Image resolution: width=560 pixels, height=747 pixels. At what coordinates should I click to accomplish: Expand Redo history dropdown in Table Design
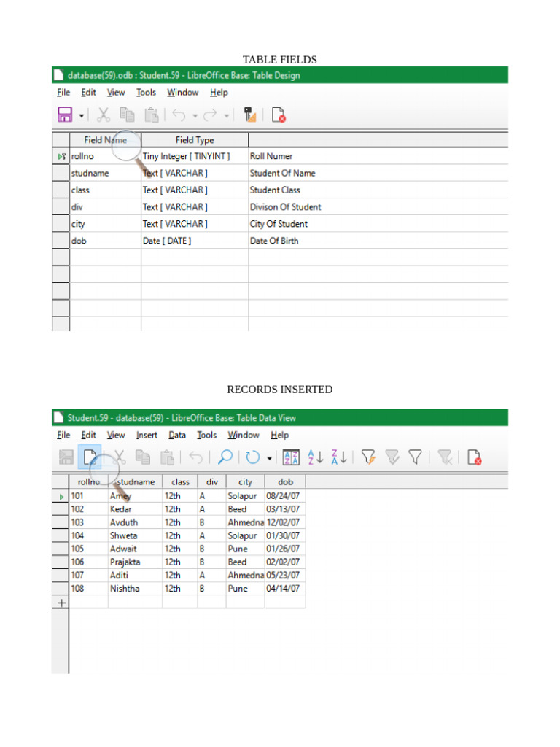point(227,116)
